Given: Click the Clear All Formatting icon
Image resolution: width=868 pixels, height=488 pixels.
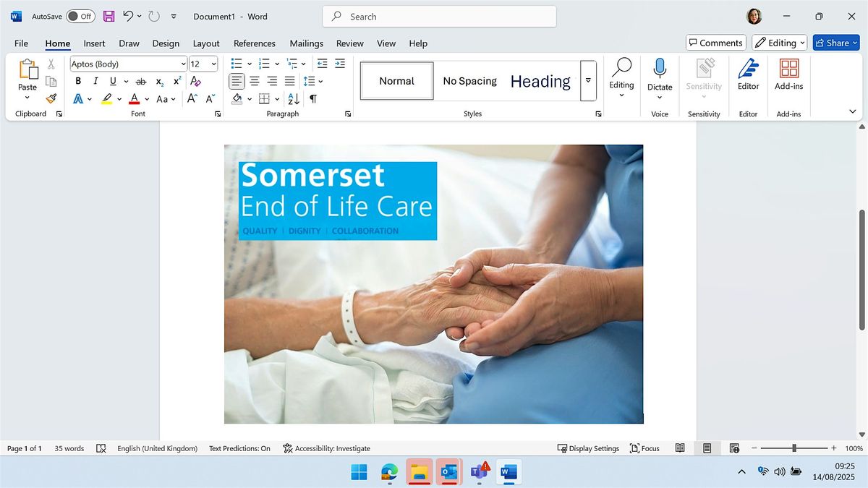Looking at the screenshot, I should (x=195, y=81).
